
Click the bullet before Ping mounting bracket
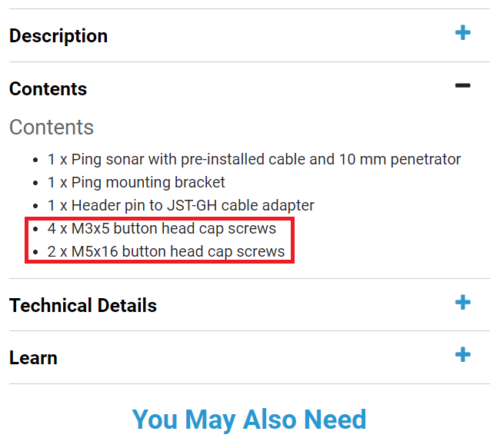(x=37, y=184)
